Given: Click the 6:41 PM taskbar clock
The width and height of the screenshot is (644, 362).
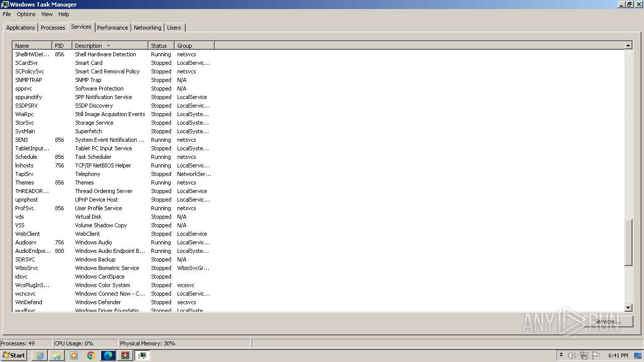Looking at the screenshot, I should pyautogui.click(x=618, y=355).
